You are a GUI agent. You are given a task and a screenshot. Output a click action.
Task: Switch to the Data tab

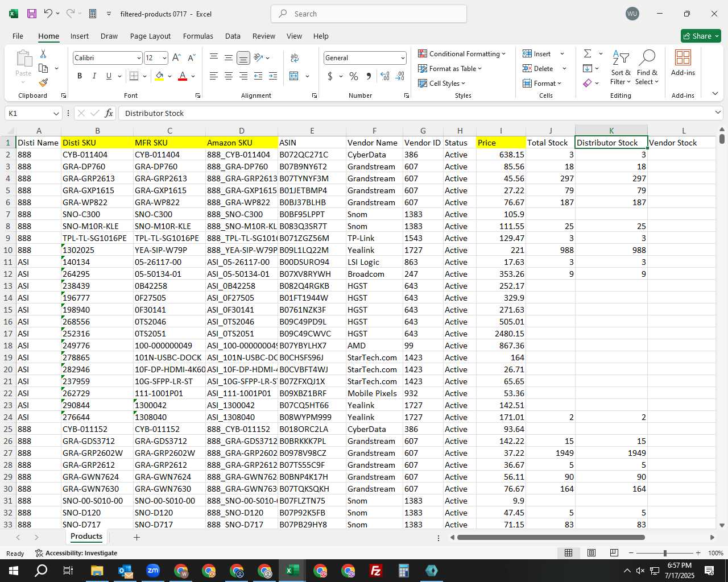pos(233,36)
